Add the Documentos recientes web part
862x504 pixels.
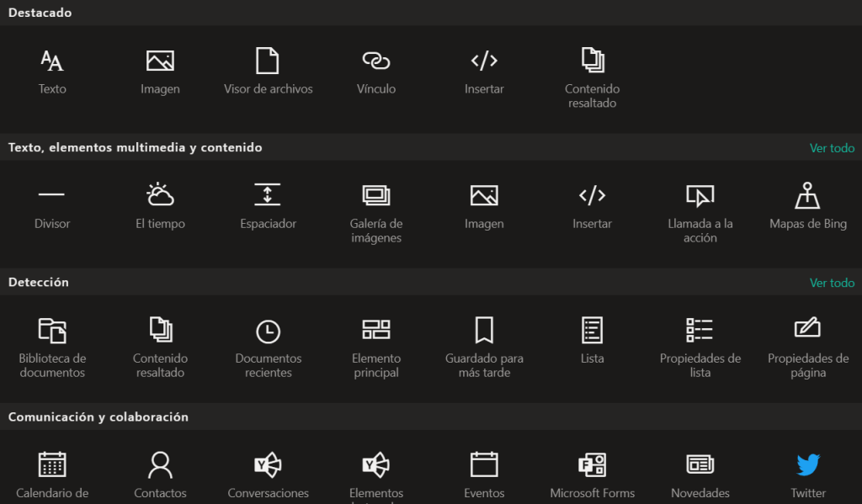(x=268, y=331)
